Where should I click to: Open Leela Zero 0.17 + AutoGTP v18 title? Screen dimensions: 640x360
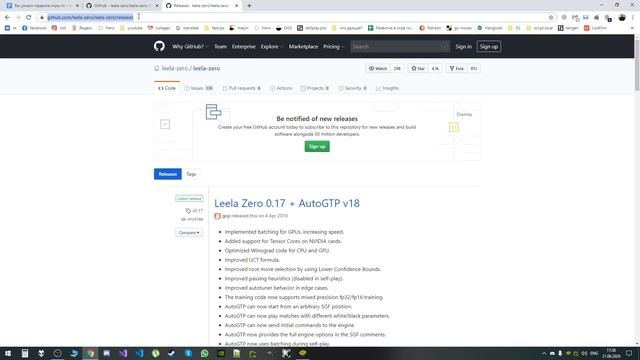click(287, 203)
